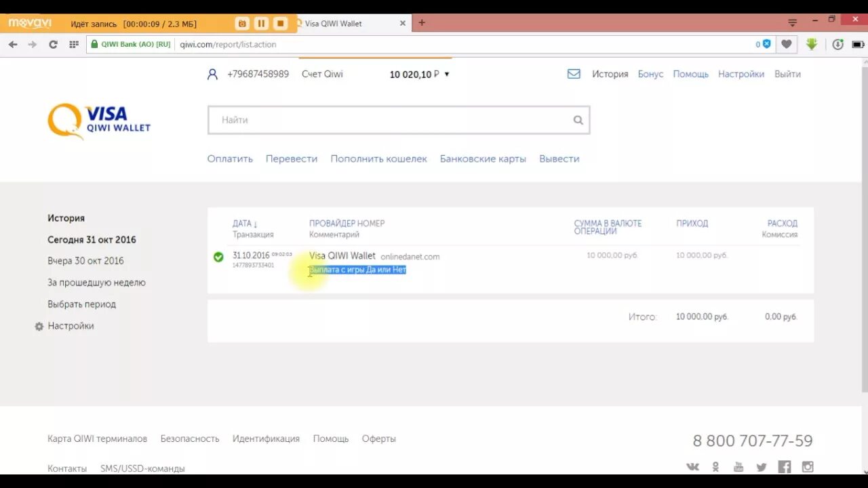Click the phone number +79687458989
868x488 pixels.
click(258, 74)
